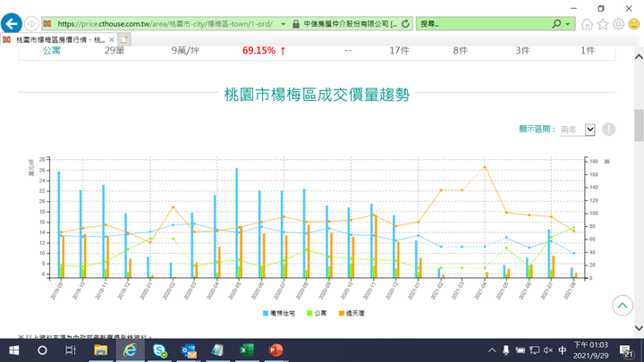Open Cortana search circle on taskbar

42,350
